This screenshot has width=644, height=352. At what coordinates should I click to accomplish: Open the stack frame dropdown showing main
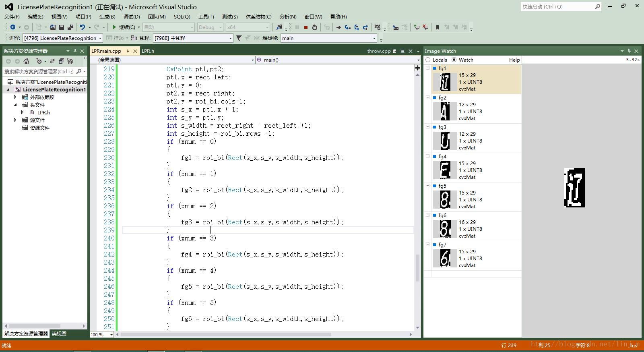tap(328, 38)
